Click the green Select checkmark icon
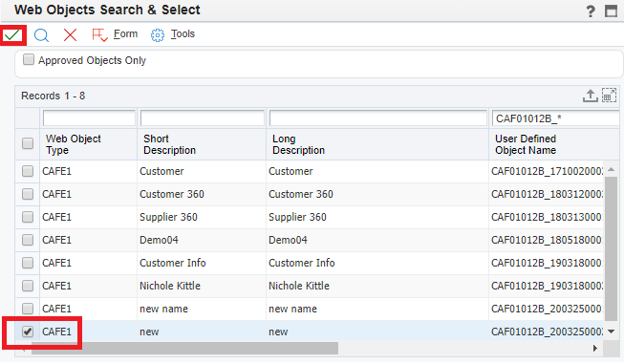The image size is (624, 364). pos(12,35)
